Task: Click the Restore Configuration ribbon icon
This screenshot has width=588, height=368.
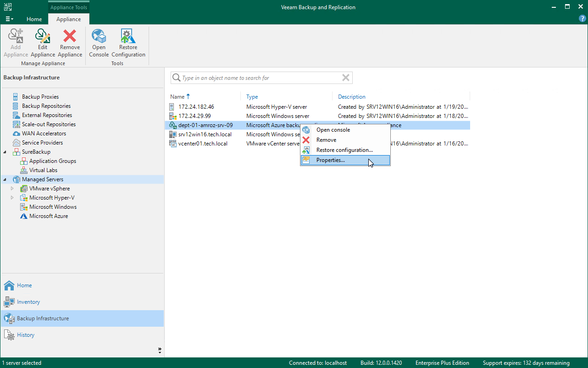Action: (128, 36)
